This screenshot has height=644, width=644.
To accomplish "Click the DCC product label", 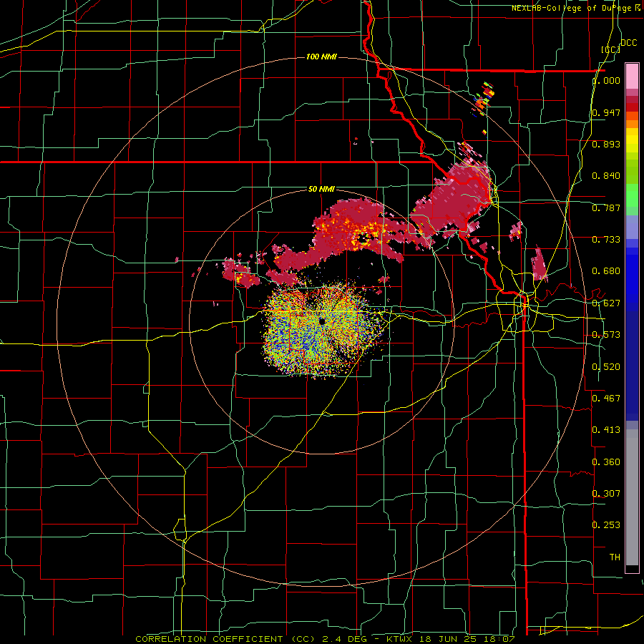I will tap(628, 43).
